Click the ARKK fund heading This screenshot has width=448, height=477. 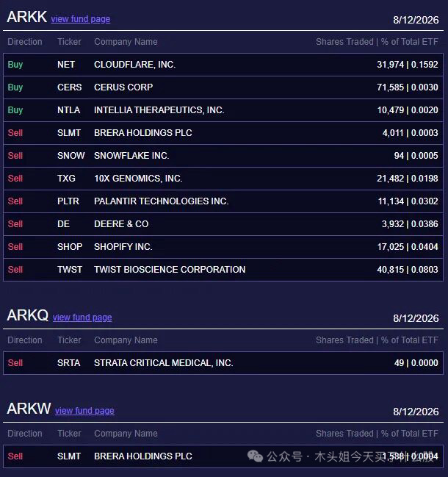[26, 17]
